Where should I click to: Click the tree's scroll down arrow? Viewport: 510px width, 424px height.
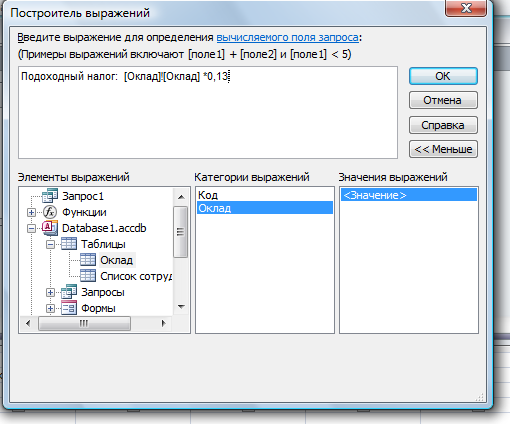coord(181,307)
